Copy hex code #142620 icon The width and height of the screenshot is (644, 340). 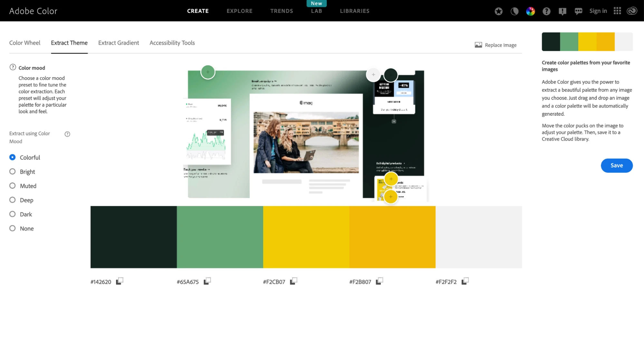tap(120, 281)
